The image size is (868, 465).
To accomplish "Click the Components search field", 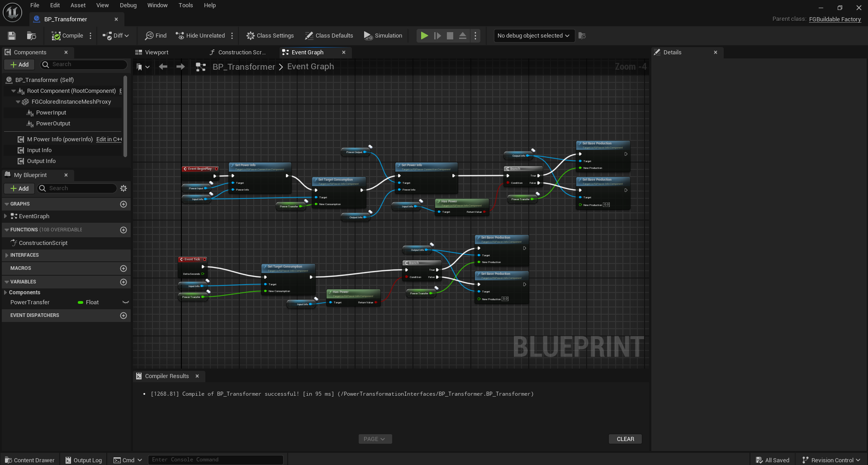I will (84, 65).
